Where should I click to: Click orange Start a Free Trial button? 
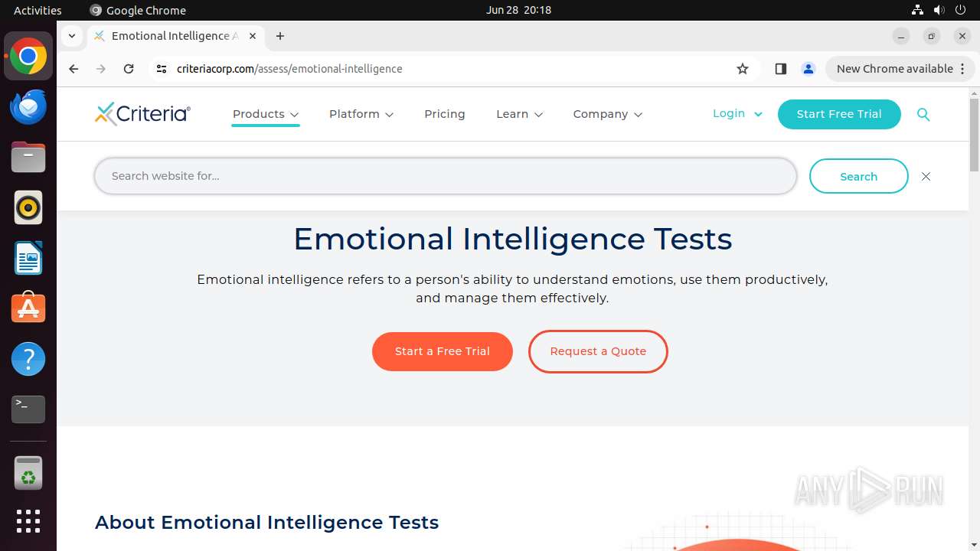coord(442,351)
